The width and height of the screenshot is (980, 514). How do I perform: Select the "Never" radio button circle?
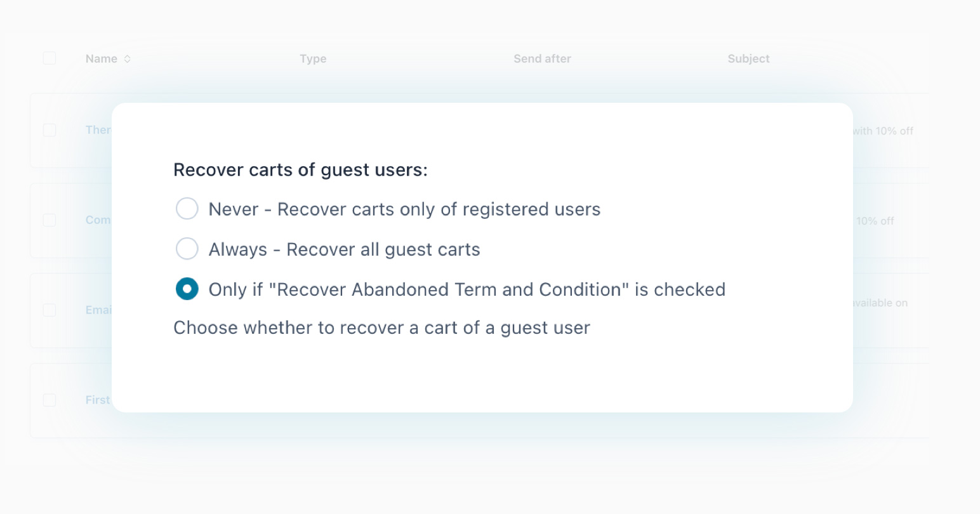(x=187, y=209)
